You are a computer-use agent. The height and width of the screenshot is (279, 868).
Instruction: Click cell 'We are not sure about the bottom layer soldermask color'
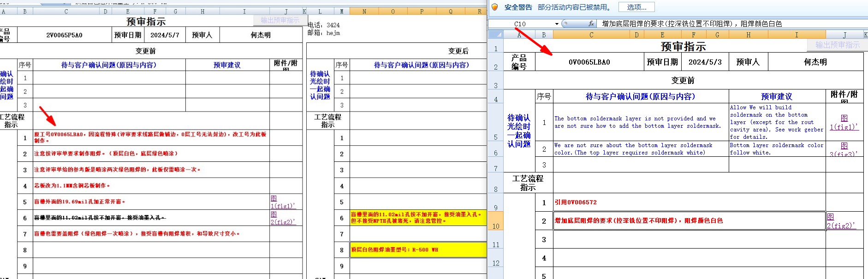[x=641, y=149]
